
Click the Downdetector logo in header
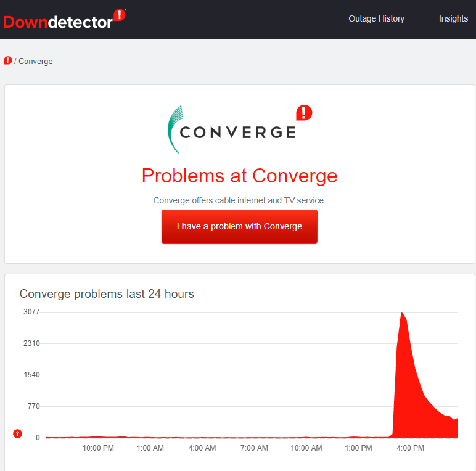pos(64,20)
